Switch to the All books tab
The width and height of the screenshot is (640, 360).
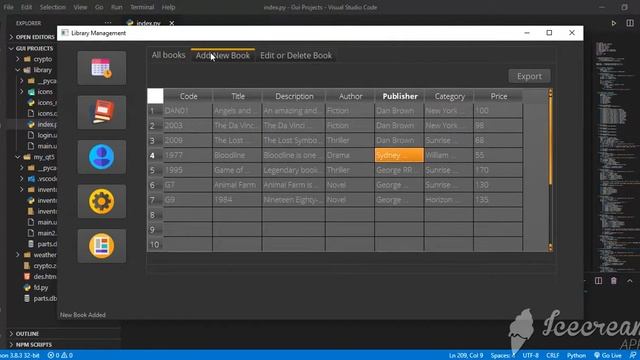click(168, 55)
